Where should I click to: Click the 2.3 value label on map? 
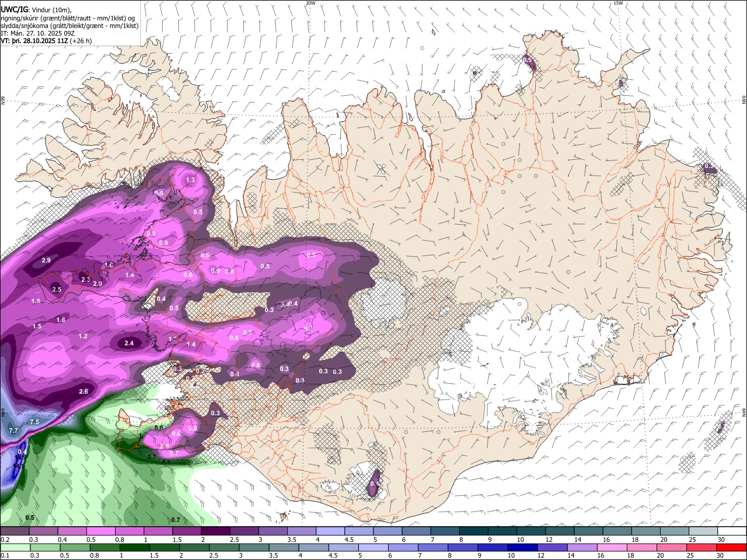point(86,280)
